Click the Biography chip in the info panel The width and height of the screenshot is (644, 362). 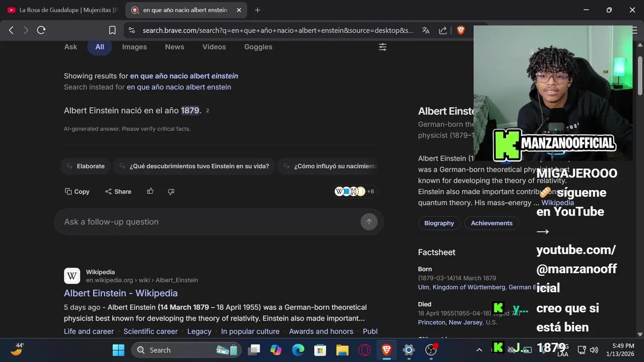click(x=439, y=223)
